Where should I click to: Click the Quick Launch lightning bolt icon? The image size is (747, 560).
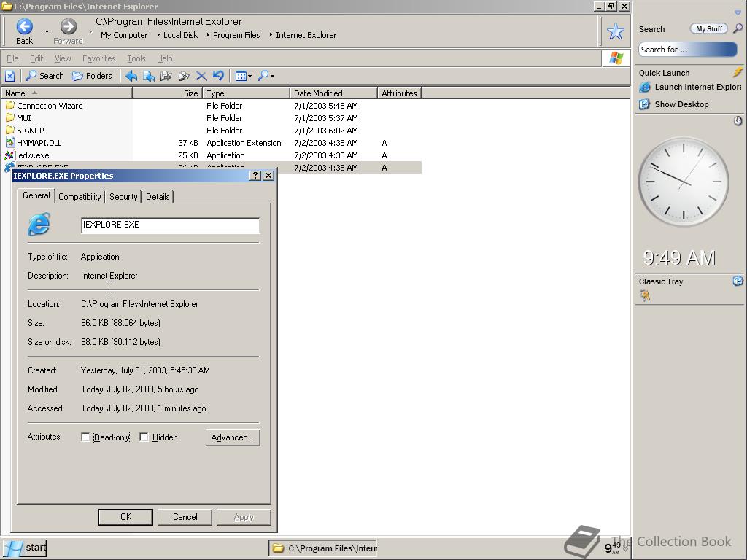(738, 72)
